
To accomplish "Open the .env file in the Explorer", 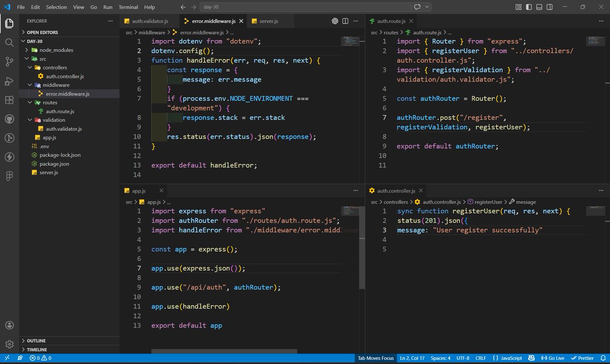I will pyautogui.click(x=69, y=146).
